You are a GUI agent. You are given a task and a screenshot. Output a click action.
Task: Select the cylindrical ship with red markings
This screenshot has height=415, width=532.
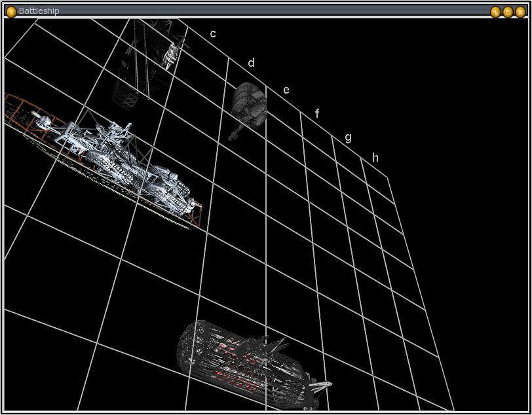[254, 365]
